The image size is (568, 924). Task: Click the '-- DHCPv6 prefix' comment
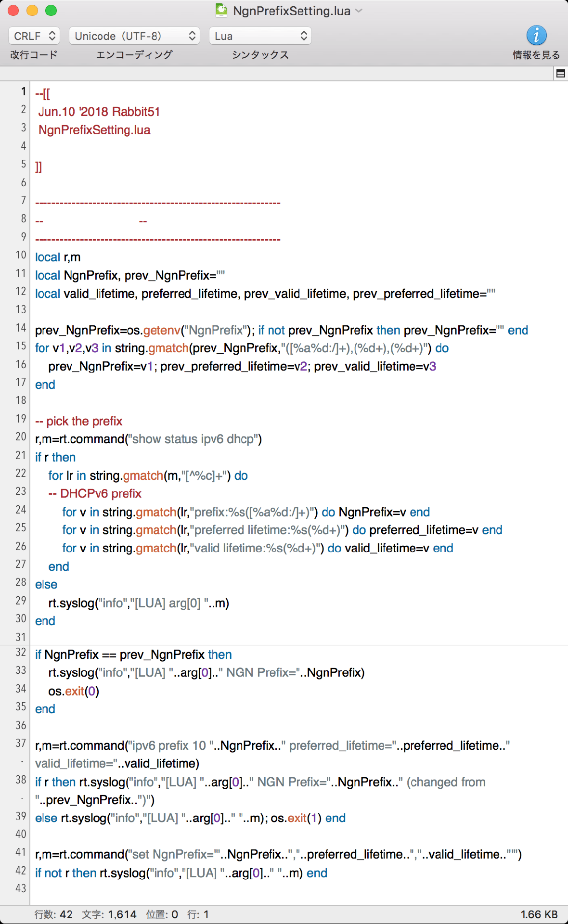pos(95,493)
